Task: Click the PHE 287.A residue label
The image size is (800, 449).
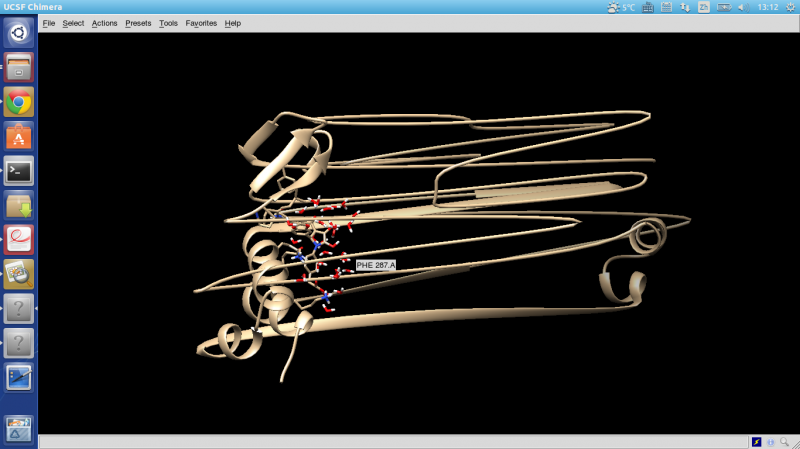Action: point(376,265)
